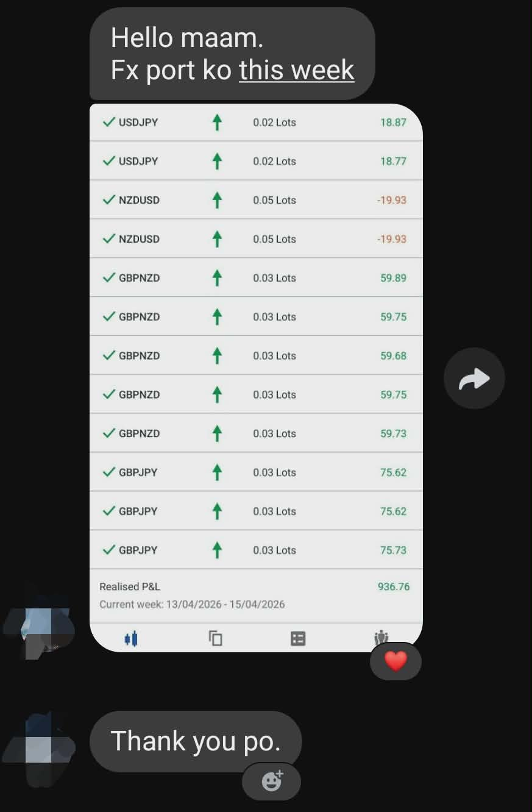The image size is (532, 812).
Task: Tap the Realised P&L total 936.76
Action: click(x=394, y=586)
